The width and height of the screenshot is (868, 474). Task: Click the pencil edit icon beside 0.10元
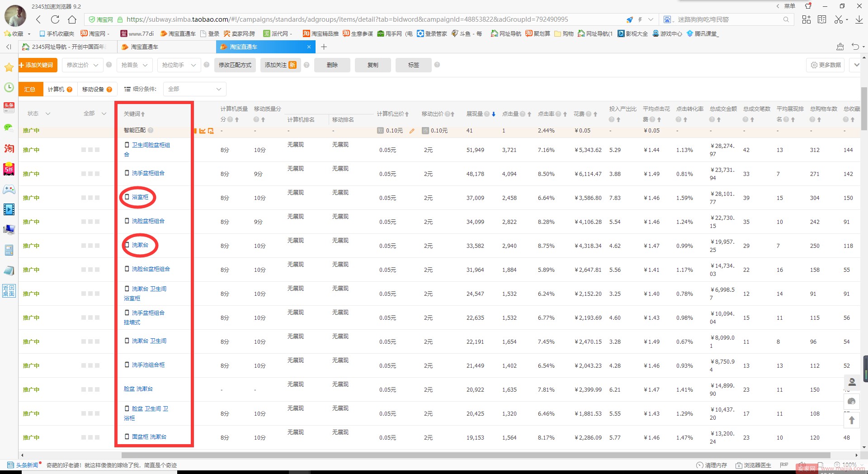[412, 131]
